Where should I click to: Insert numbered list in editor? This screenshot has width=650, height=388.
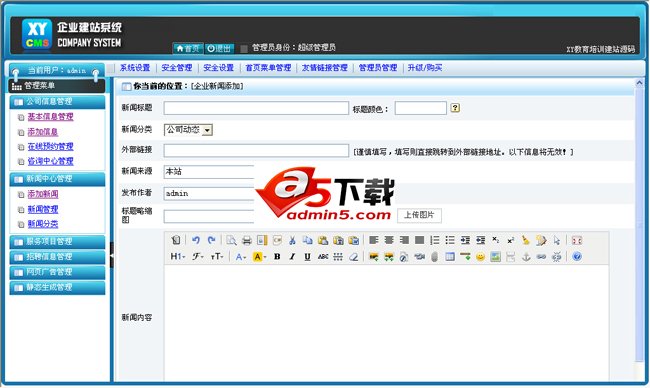435,240
